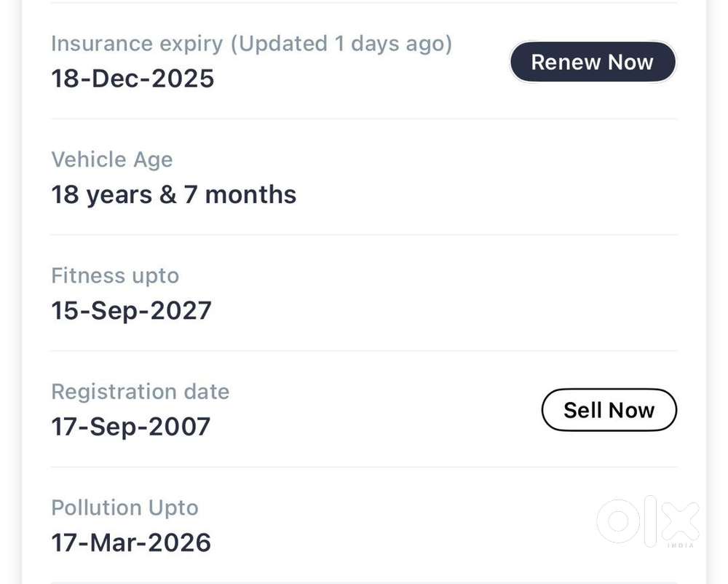Select the Registration date label
728x584 pixels.
point(140,392)
